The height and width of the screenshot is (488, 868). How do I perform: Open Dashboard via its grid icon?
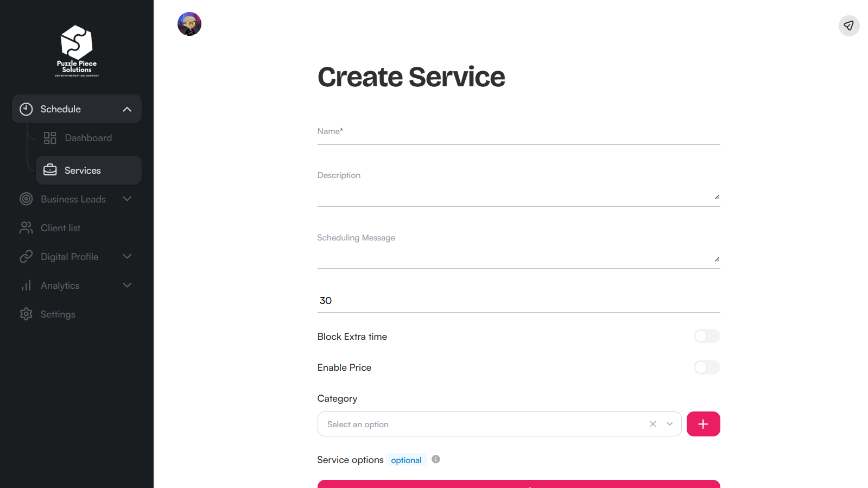click(x=50, y=138)
